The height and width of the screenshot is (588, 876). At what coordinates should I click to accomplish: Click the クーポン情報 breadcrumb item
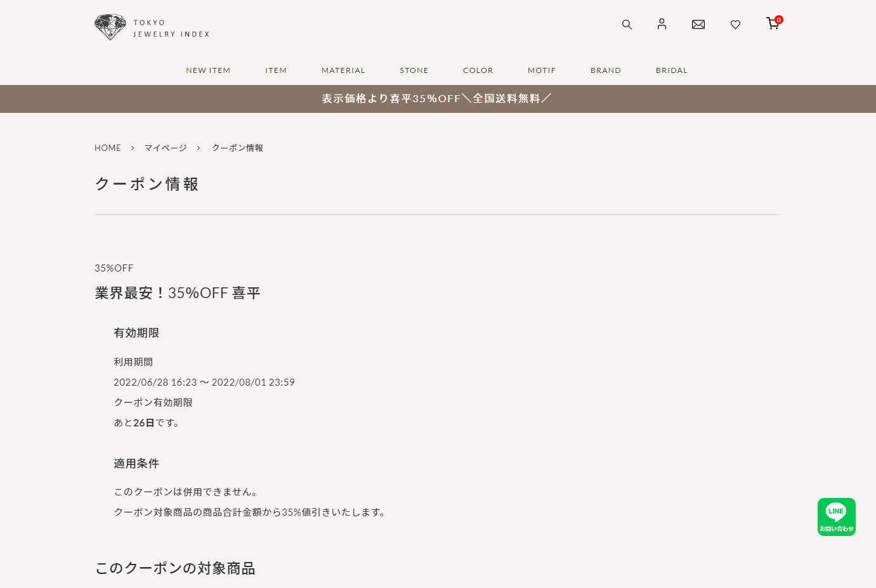click(237, 148)
